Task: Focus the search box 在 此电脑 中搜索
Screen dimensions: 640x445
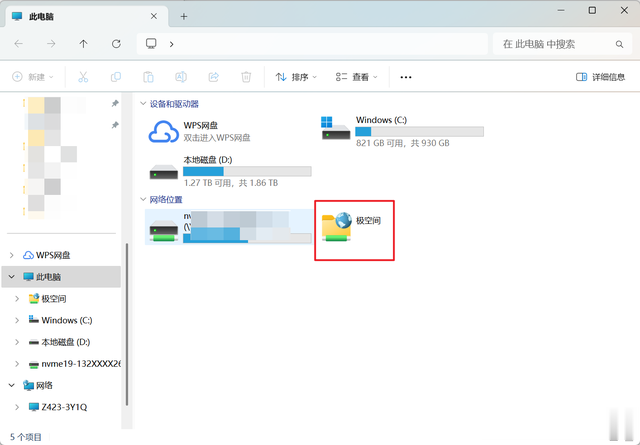Action: (x=563, y=44)
